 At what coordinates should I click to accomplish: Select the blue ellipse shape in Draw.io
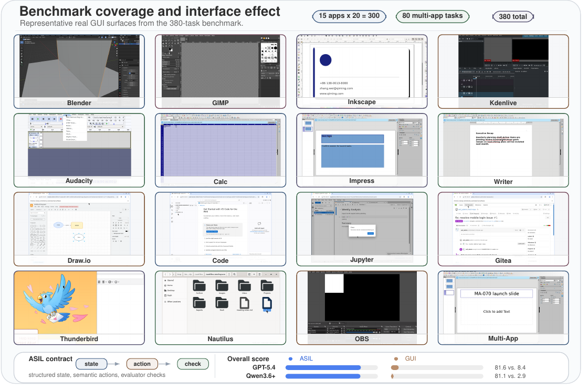coord(58,225)
